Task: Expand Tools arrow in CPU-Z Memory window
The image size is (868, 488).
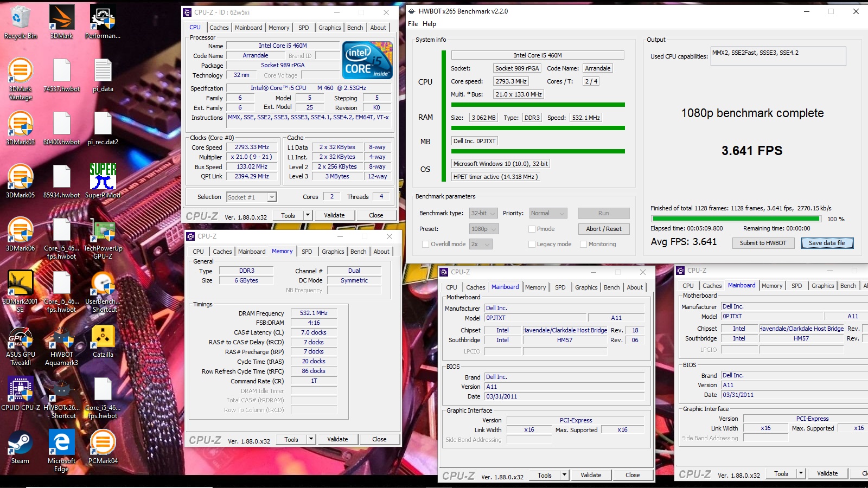Action: pos(311,439)
